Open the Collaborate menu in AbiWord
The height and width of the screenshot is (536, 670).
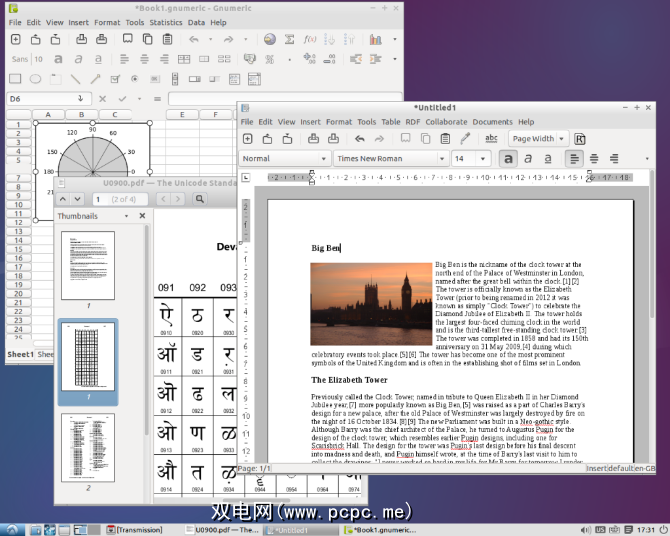pyautogui.click(x=446, y=122)
